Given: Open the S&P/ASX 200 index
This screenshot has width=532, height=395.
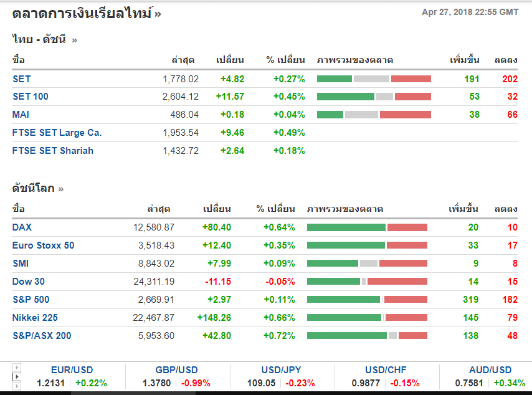Looking at the screenshot, I should click(41, 336).
